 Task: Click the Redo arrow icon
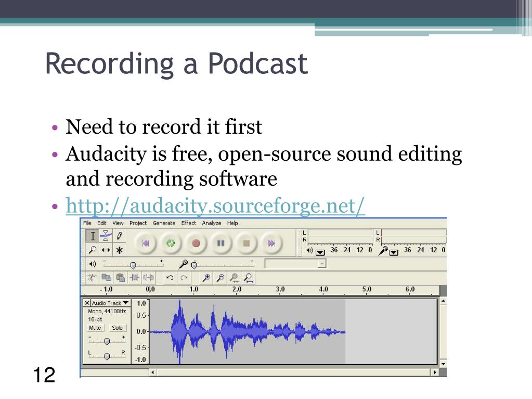point(184,278)
